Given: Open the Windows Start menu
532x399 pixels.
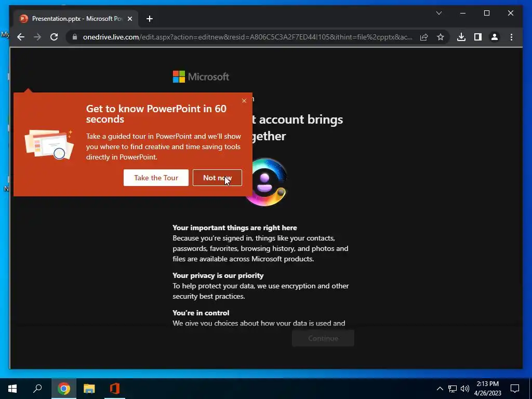Looking at the screenshot, I should 12,389.
